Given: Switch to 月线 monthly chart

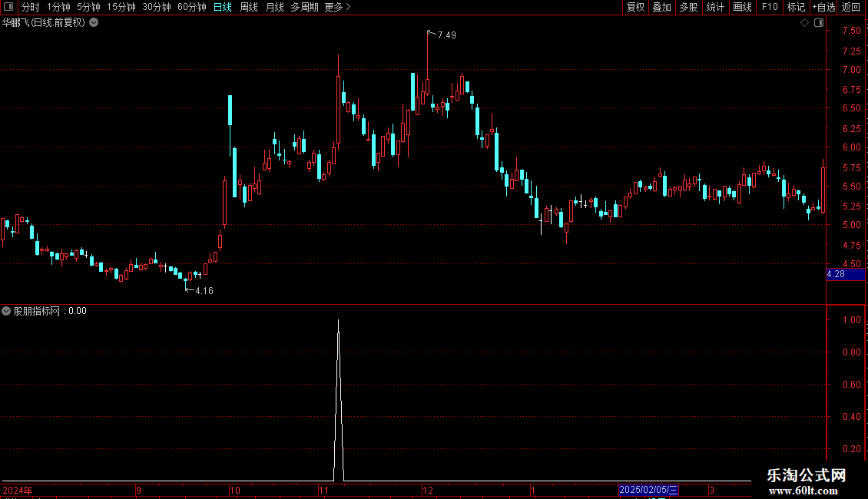Looking at the screenshot, I should tap(274, 7).
